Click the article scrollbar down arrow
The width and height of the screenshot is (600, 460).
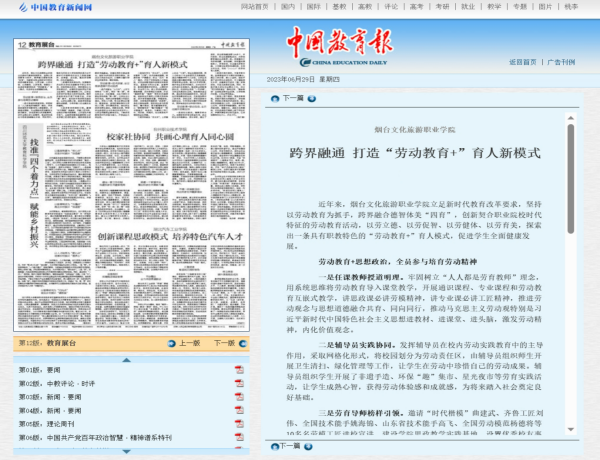click(571, 429)
